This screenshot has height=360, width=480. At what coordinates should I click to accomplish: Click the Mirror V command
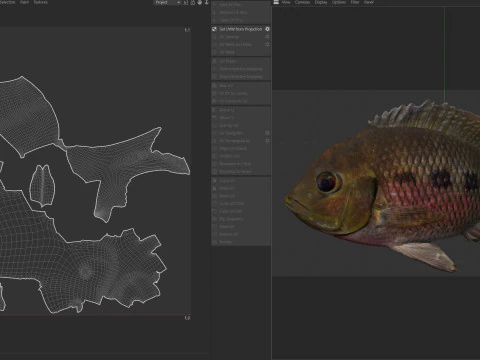click(x=241, y=118)
